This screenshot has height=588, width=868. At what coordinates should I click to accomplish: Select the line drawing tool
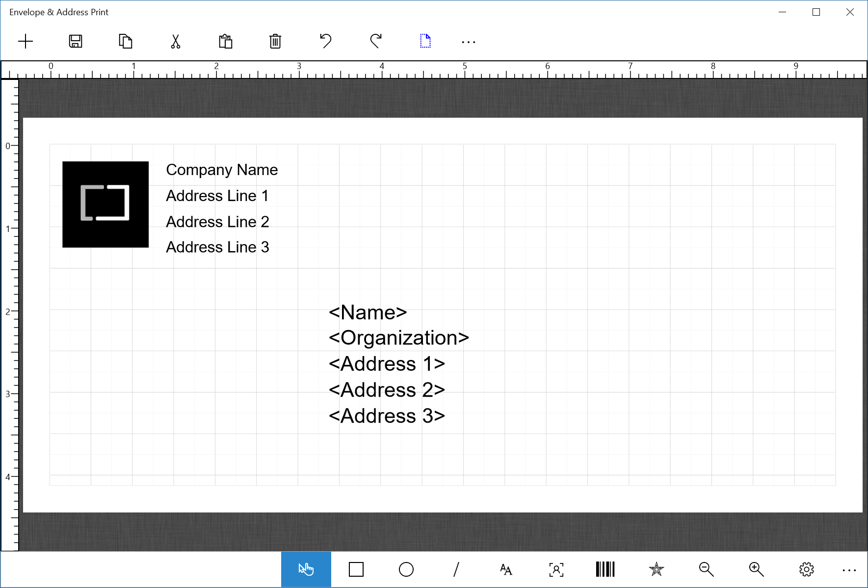pos(456,569)
